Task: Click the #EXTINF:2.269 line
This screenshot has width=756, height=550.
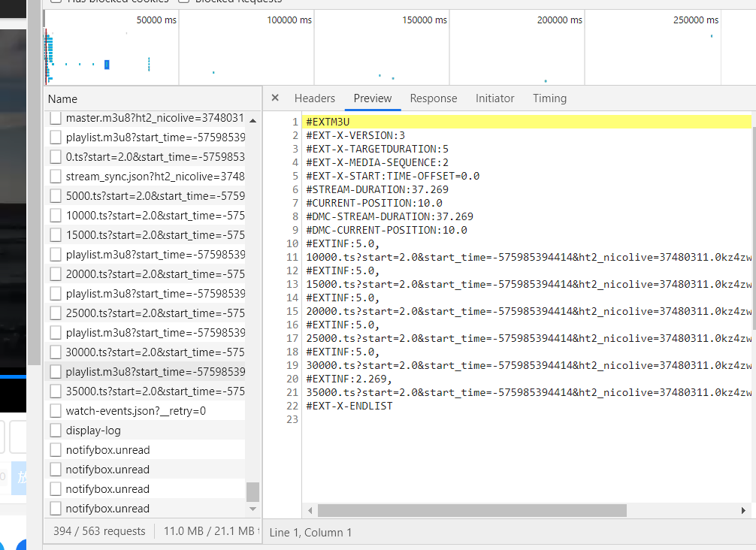Action: tap(349, 379)
